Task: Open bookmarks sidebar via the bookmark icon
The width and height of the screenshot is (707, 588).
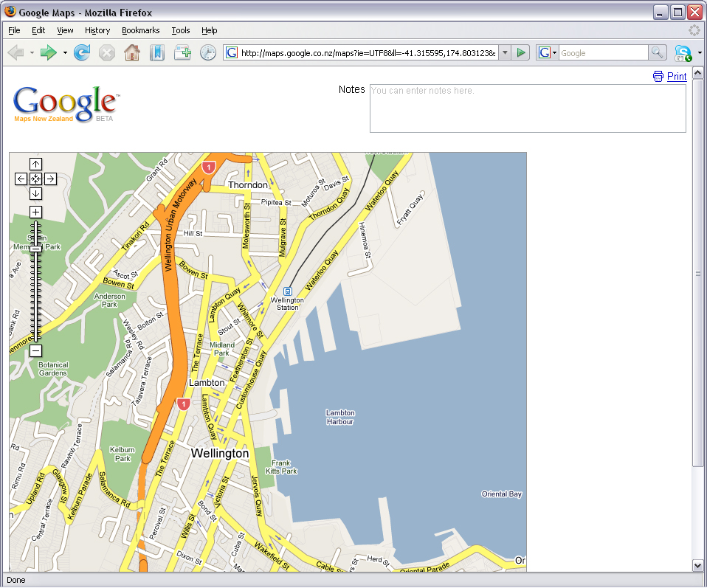Action: [156, 52]
